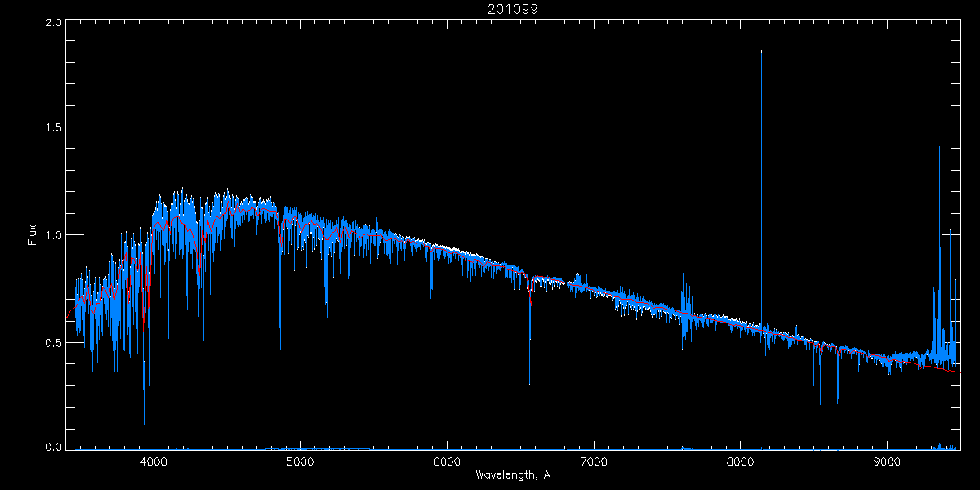Click the 7000 x-axis tick label
This screenshot has width=980, height=490.
point(594,461)
